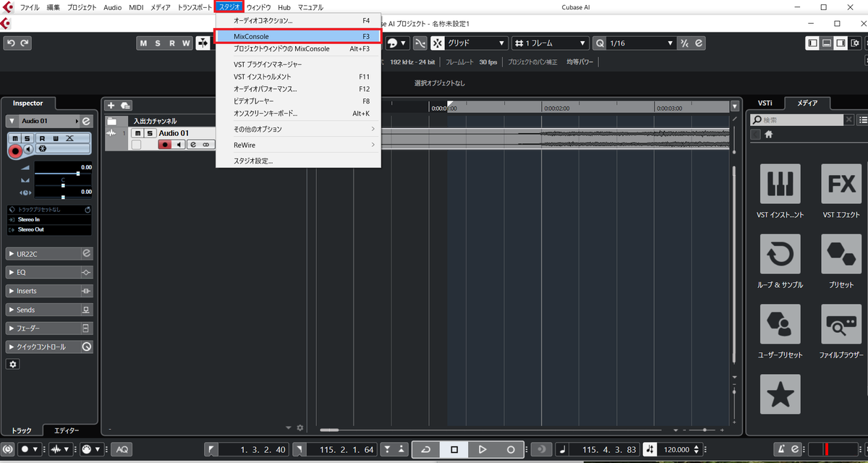Open the プリセット tile
Screen dimensions: 868x463
tap(841, 254)
